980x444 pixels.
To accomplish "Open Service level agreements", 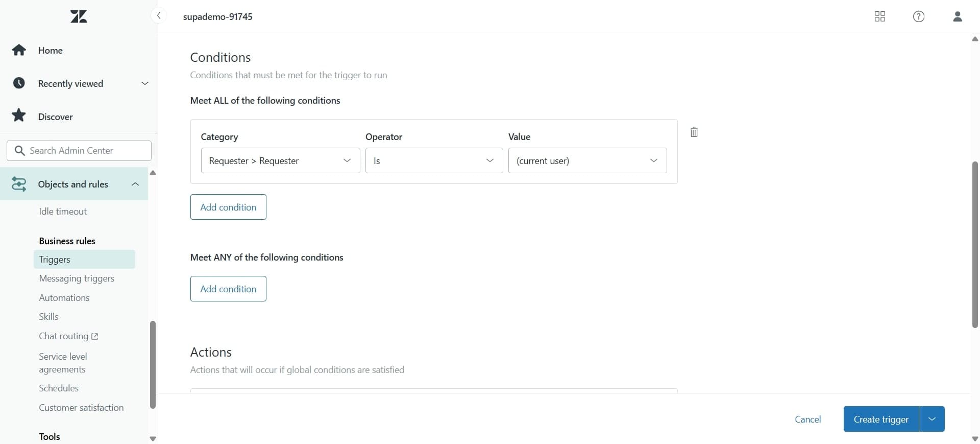I will click(63, 363).
